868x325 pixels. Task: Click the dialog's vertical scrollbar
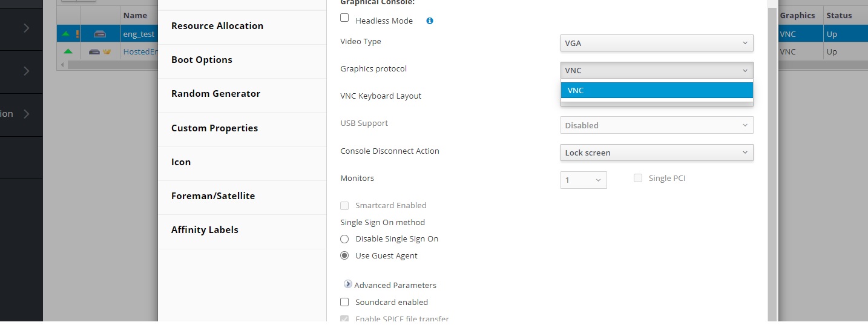[772, 163]
